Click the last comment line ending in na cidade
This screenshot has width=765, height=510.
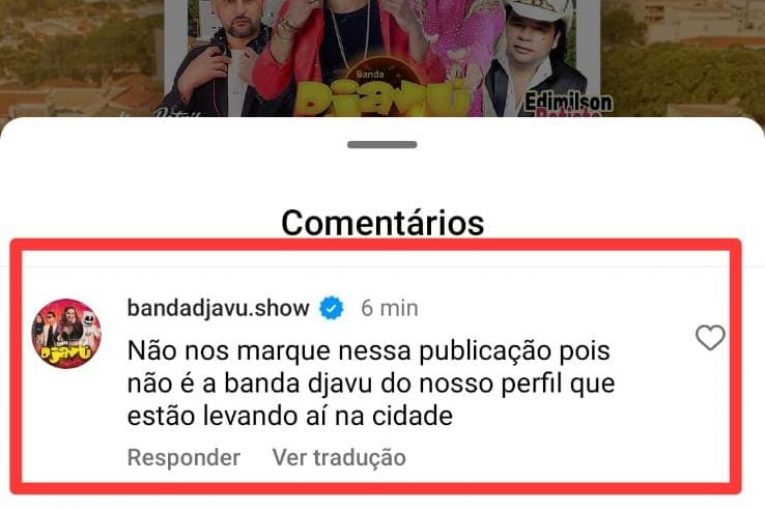[x=290, y=417]
